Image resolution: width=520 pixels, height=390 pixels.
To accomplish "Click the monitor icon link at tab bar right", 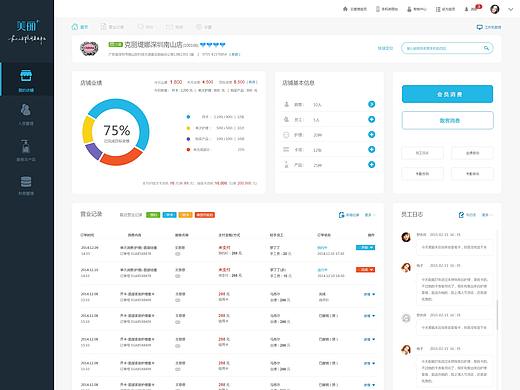I will [x=489, y=27].
